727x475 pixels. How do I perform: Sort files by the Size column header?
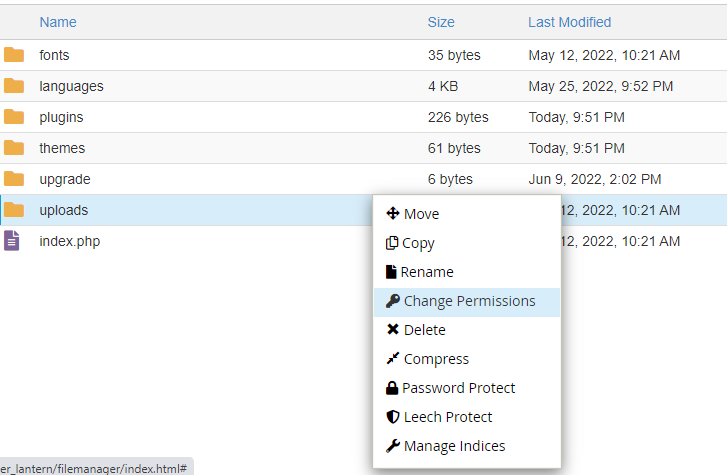point(441,22)
